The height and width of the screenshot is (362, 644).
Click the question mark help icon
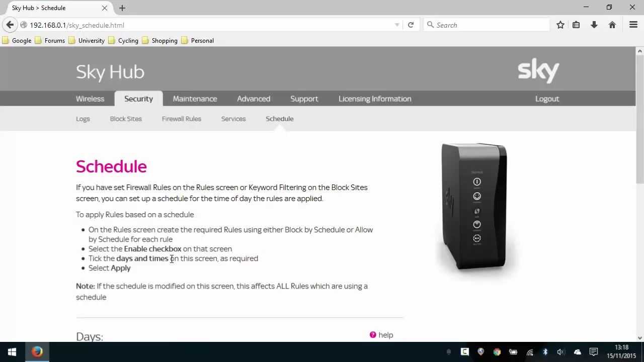[373, 335]
